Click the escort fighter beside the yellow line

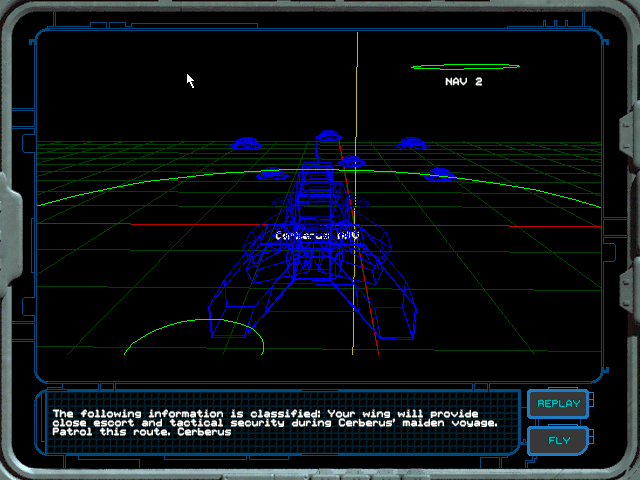pyautogui.click(x=351, y=161)
